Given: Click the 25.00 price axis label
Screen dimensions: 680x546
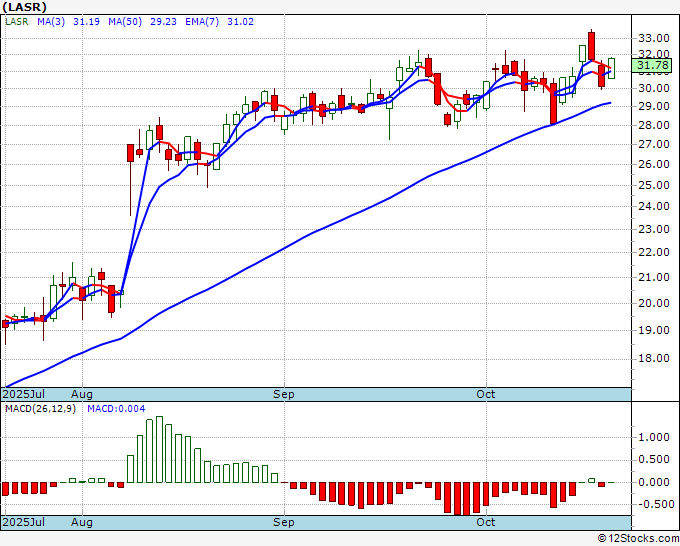Looking at the screenshot, I should (x=654, y=185).
